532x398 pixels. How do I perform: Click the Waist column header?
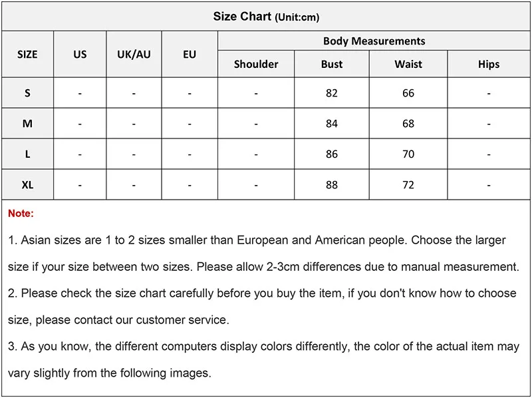click(x=408, y=65)
